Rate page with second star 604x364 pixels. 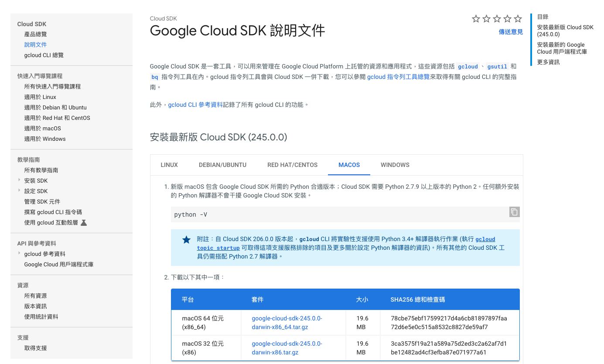486,19
